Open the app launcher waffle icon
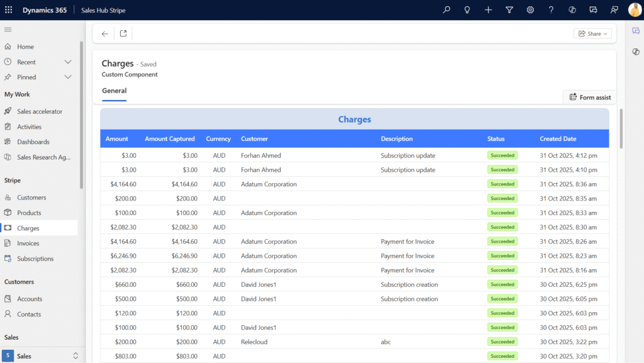Image resolution: width=644 pixels, height=363 pixels. 8,10
